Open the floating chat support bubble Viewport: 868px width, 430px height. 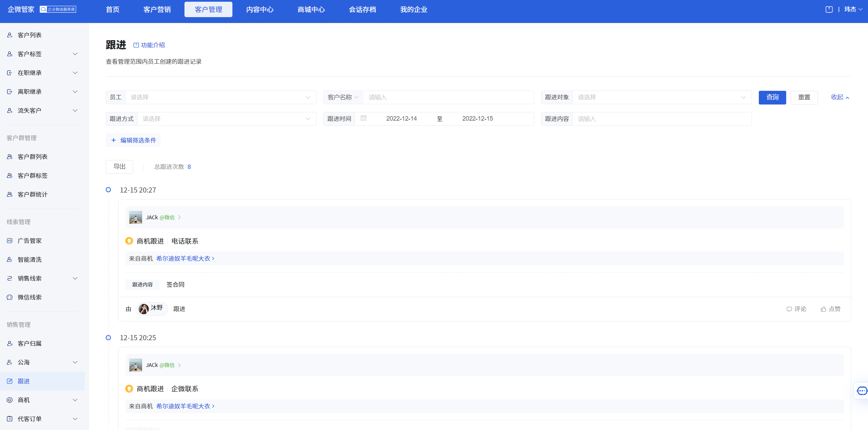point(862,391)
